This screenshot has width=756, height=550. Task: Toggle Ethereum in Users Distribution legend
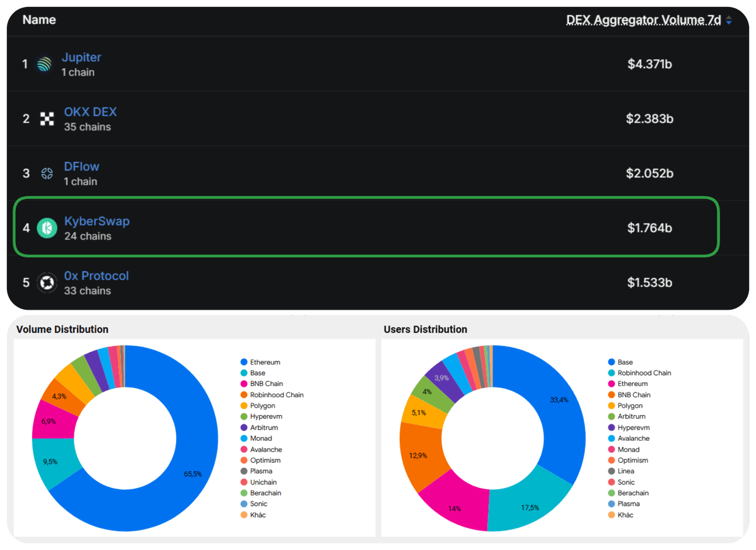(x=628, y=383)
